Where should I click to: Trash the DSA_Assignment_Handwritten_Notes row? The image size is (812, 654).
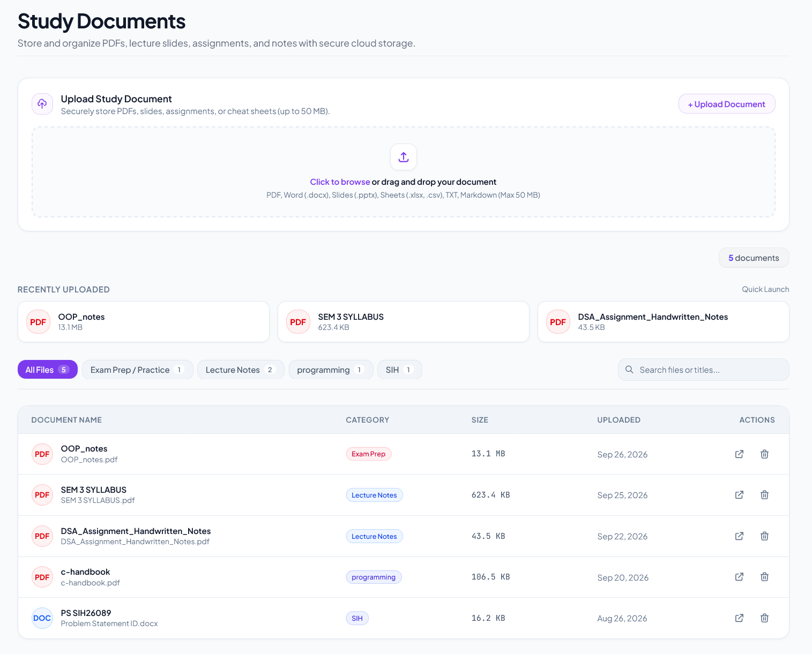(765, 536)
